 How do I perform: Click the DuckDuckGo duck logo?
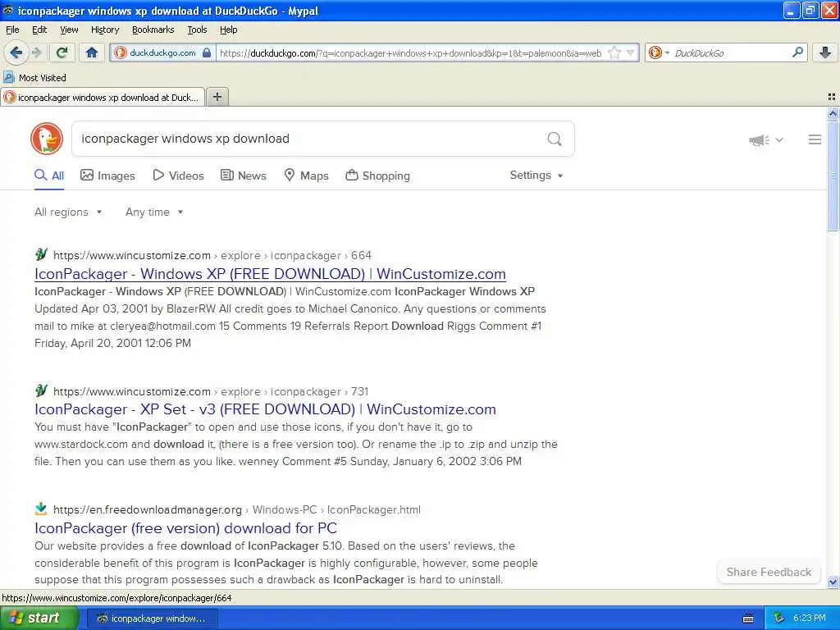click(47, 139)
